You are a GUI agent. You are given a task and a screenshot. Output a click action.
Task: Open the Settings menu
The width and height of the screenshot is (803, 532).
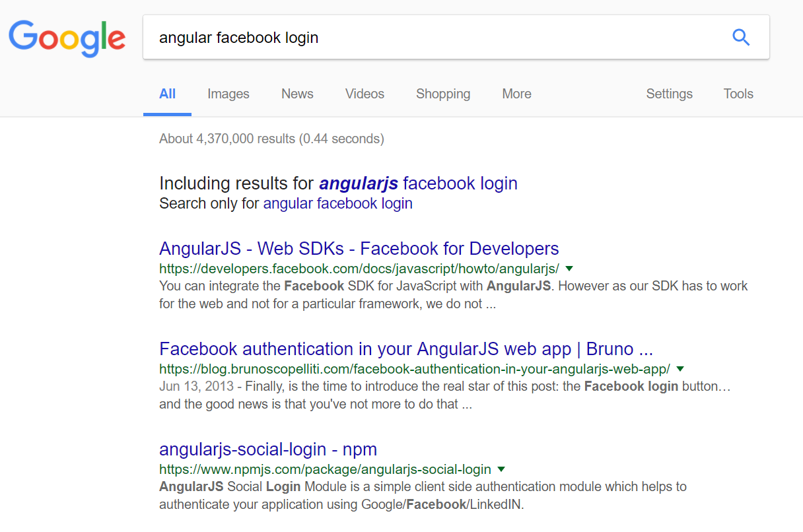(x=669, y=94)
